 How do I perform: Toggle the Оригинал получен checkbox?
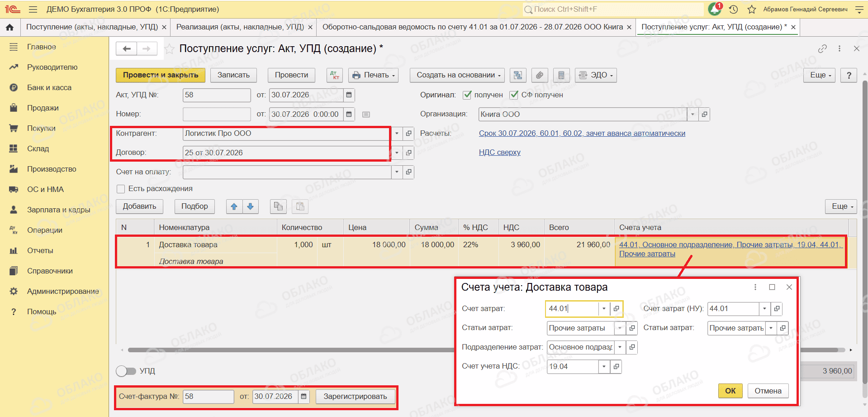coord(467,95)
